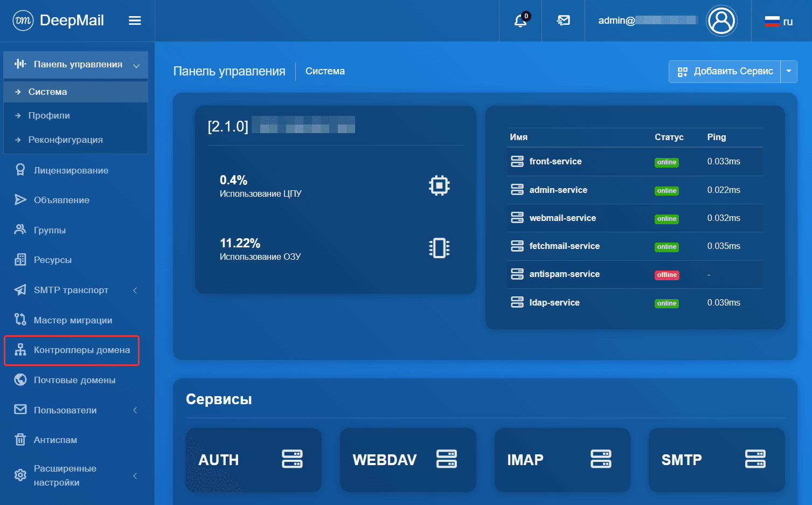Expand the SMTP транспорт chevron
Screen dimensions: 812x505
click(x=135, y=290)
